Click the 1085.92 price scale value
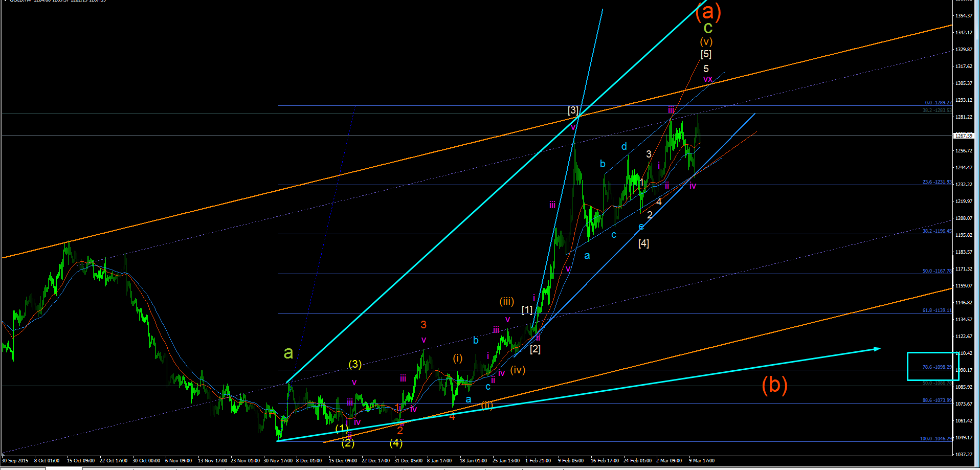 964,387
